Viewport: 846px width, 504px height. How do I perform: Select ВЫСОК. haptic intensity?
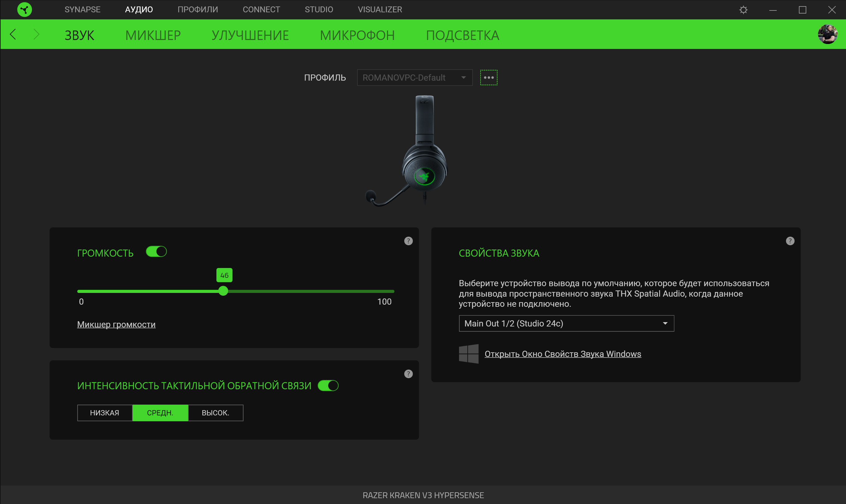(x=216, y=413)
